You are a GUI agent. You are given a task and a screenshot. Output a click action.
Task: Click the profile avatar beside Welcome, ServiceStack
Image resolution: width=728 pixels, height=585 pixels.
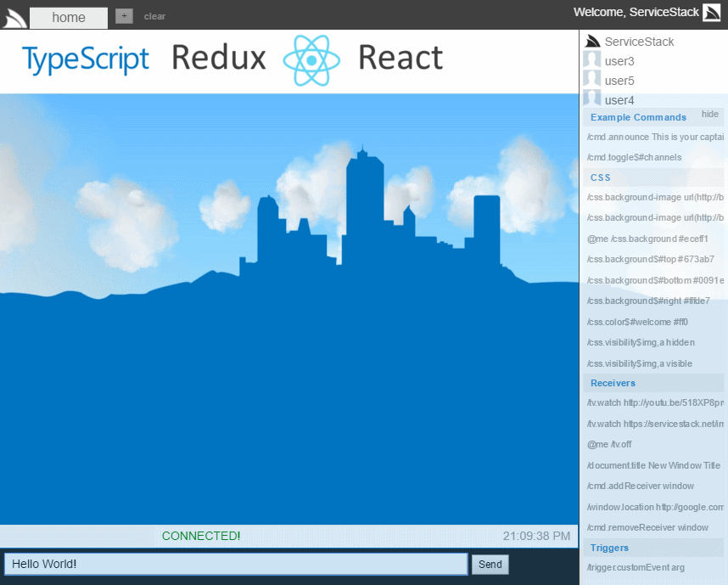coord(711,13)
